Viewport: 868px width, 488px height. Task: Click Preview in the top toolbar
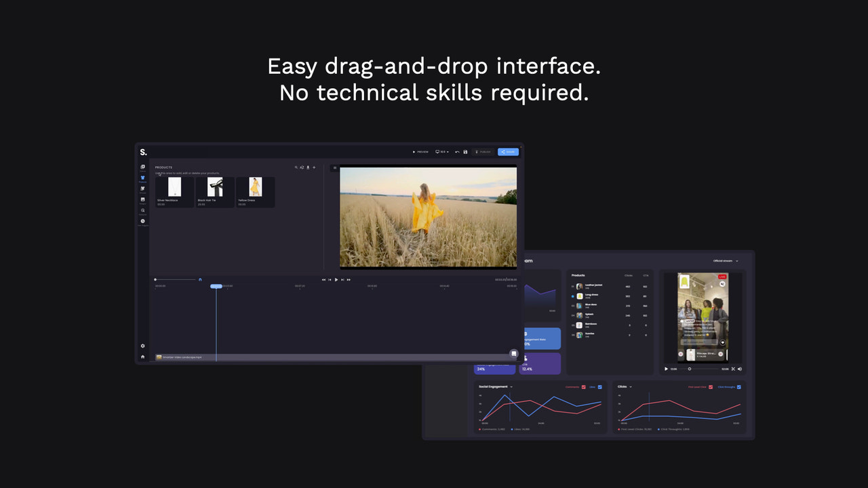pyautogui.click(x=421, y=152)
